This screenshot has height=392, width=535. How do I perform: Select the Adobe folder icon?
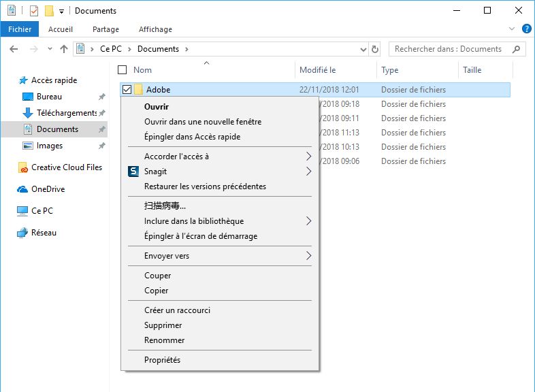tap(138, 90)
